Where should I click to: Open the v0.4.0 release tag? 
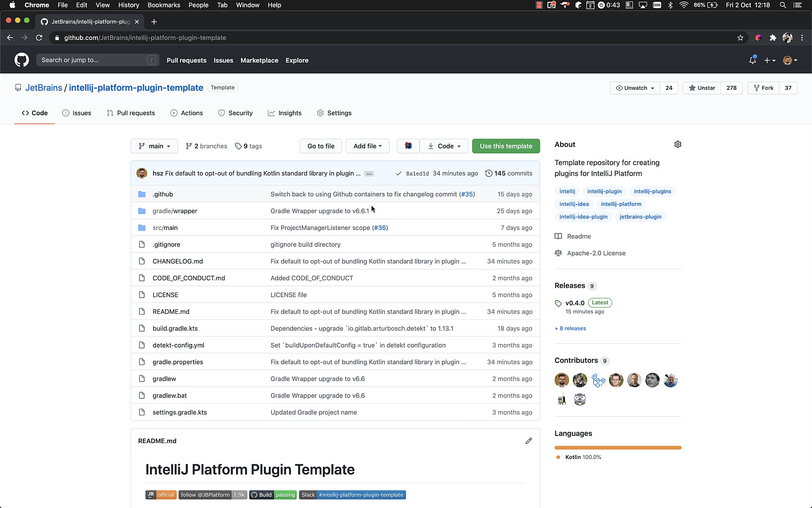575,303
